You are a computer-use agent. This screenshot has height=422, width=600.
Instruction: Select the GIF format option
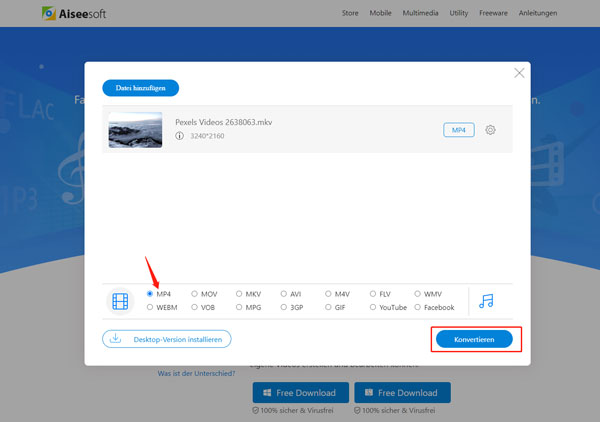pyautogui.click(x=329, y=308)
